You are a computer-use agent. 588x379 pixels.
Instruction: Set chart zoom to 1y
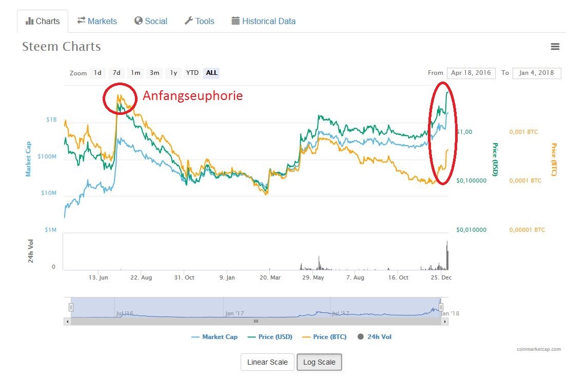click(x=173, y=73)
